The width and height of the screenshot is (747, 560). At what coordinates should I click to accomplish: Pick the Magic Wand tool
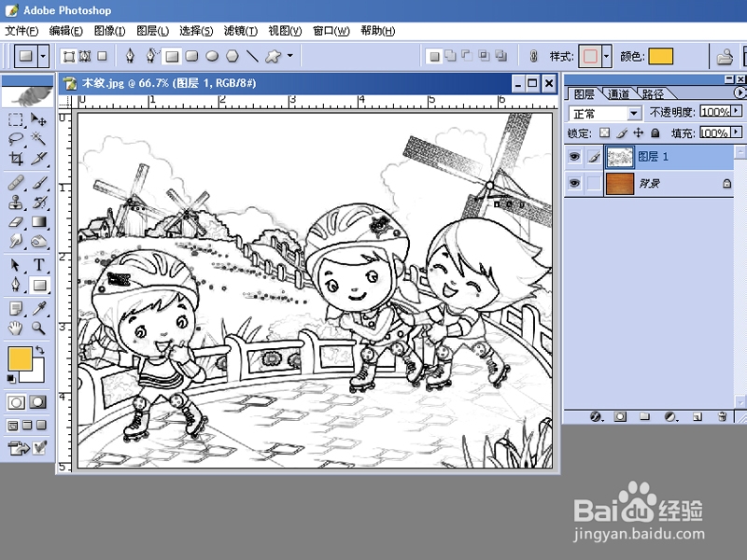[38, 138]
